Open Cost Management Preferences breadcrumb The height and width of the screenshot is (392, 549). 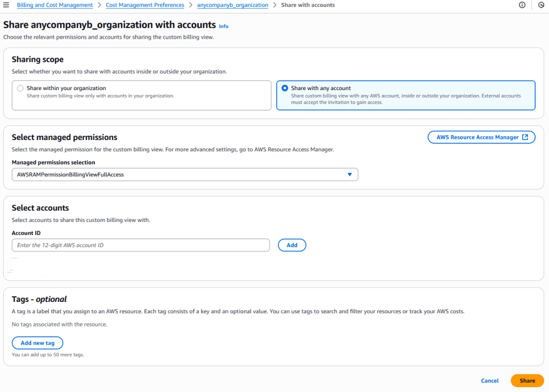(145, 5)
